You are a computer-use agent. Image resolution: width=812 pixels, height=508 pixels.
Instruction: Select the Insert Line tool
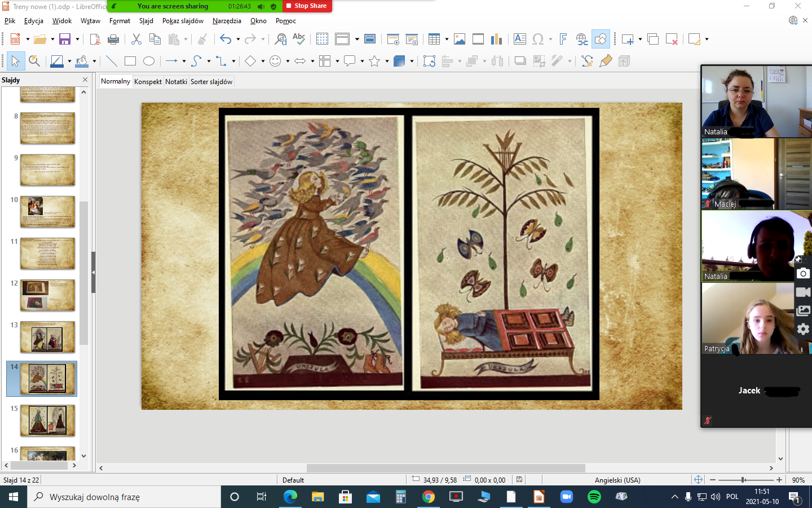112,61
